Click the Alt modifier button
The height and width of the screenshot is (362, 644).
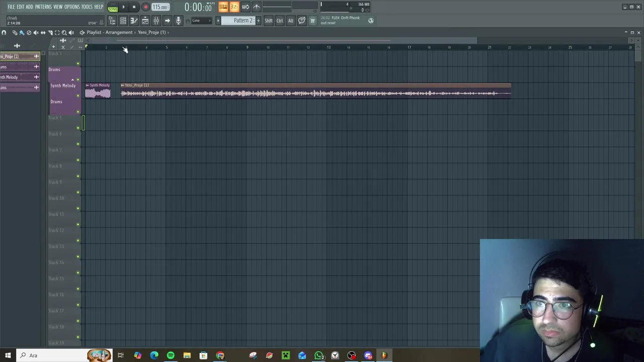pos(290,21)
